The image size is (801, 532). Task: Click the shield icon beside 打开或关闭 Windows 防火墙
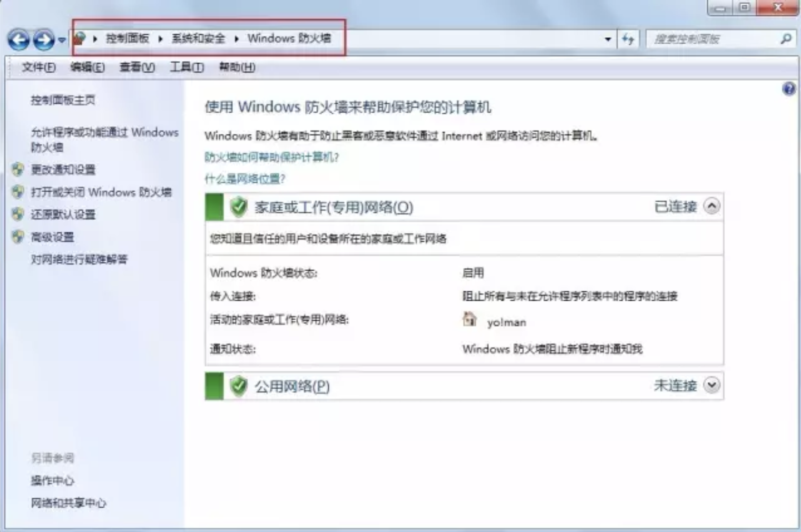pyautogui.click(x=18, y=191)
